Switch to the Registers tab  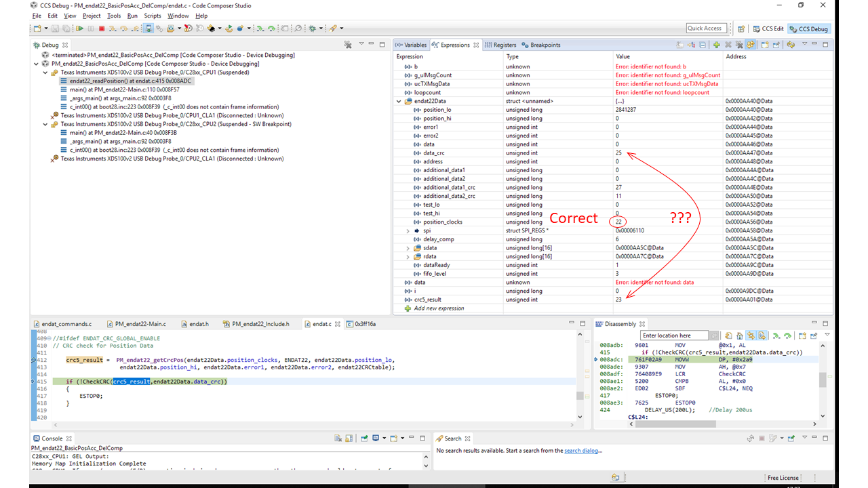(501, 45)
